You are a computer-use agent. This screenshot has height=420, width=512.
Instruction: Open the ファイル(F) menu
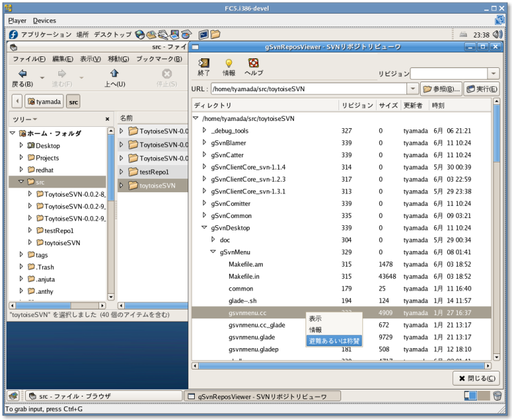(29, 59)
